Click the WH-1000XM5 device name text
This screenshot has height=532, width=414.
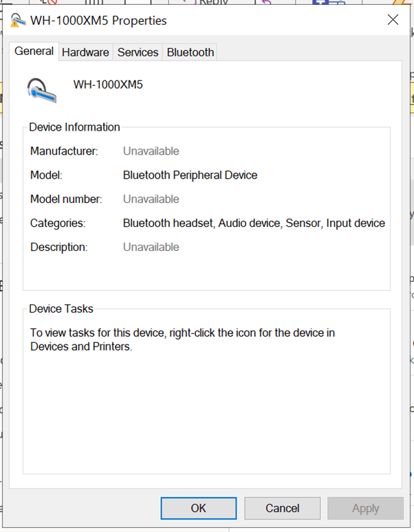[x=108, y=85]
